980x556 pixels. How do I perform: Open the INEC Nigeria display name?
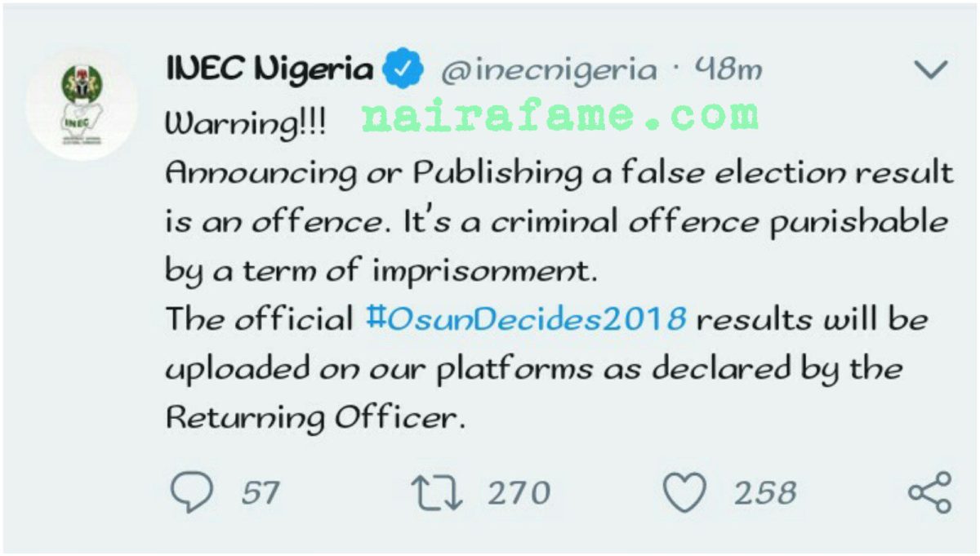pyautogui.click(x=271, y=69)
